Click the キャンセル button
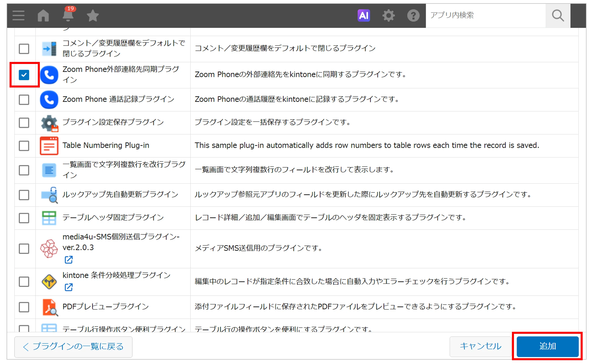Viewport: 594px width, 364px height. [x=480, y=346]
